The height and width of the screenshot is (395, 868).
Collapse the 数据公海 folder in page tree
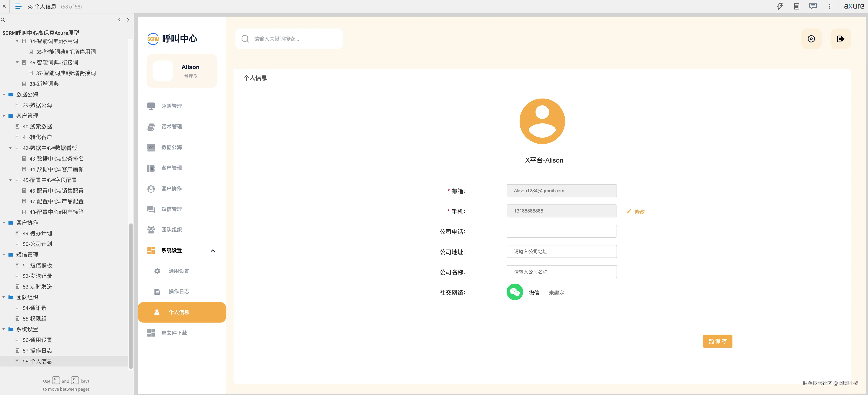tap(4, 94)
